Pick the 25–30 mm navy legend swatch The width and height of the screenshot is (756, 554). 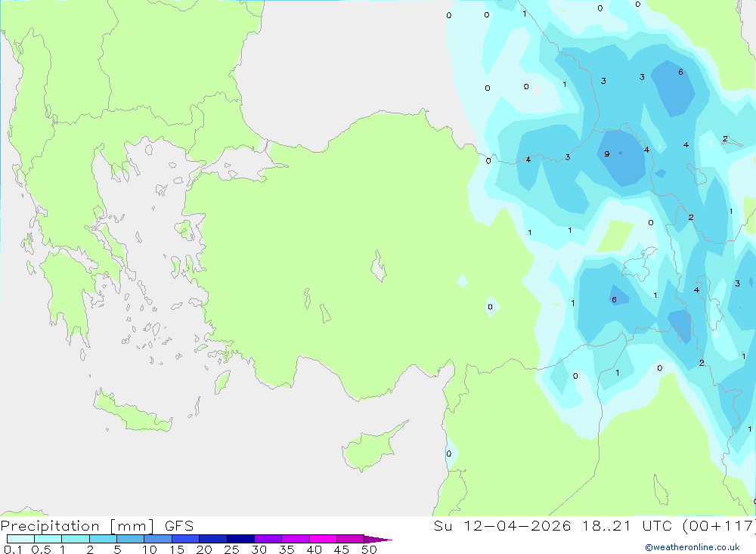point(240,539)
